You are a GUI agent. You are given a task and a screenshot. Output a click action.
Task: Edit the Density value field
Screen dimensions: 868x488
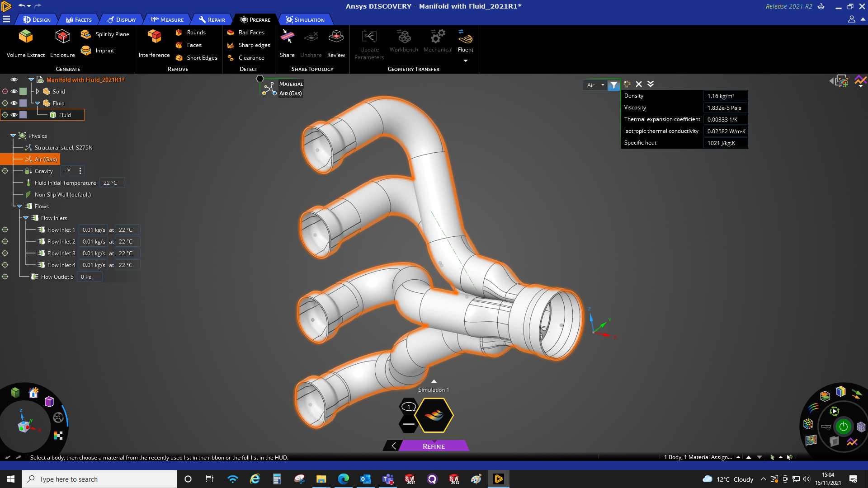(x=725, y=96)
